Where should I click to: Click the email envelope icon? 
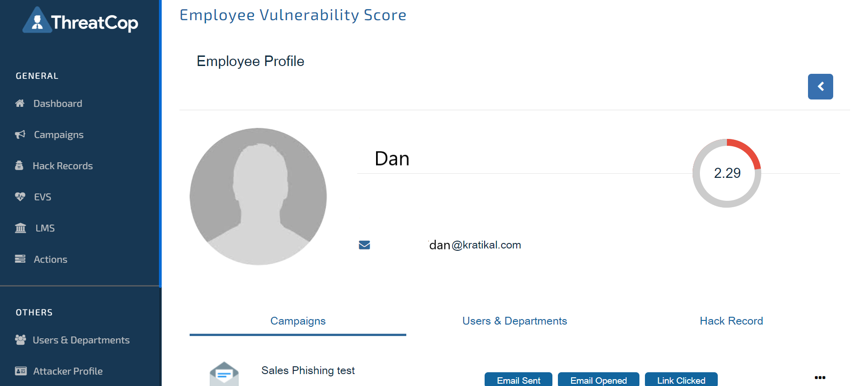coord(364,245)
